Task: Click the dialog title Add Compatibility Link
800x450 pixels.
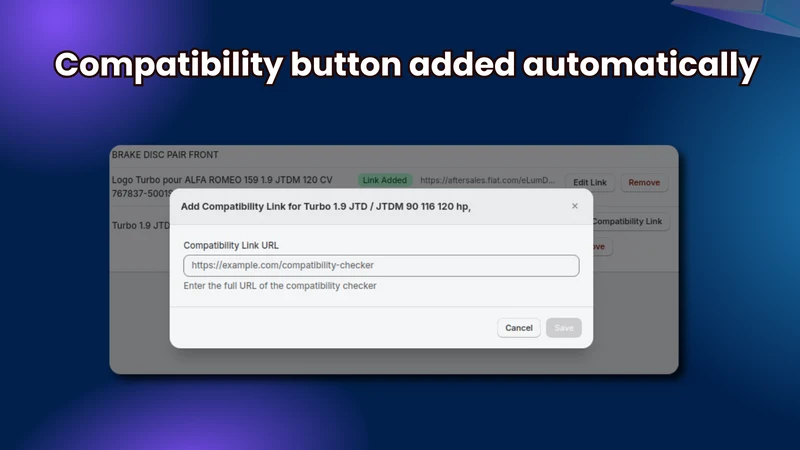Action: click(326, 207)
